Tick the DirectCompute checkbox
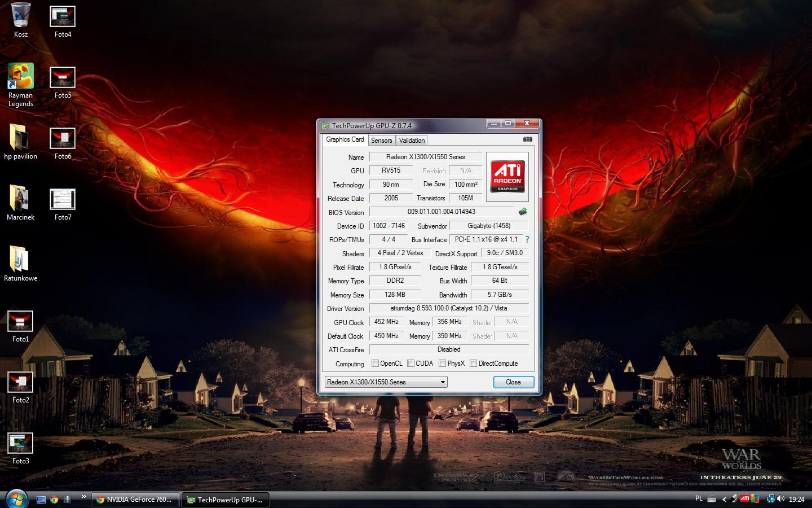 coord(473,364)
